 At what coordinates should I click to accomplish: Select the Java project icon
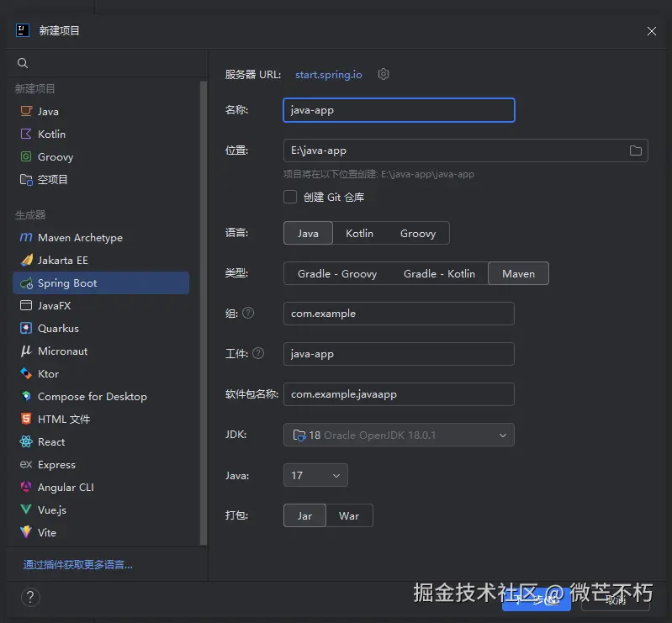(x=26, y=112)
